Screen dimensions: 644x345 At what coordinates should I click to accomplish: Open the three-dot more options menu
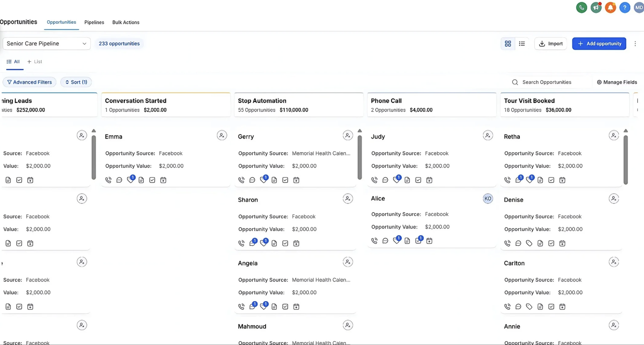(635, 44)
